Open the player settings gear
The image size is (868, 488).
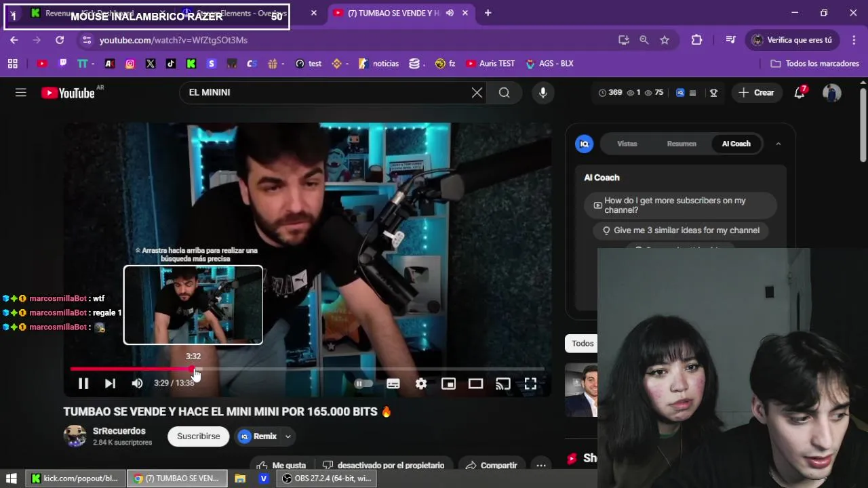(x=421, y=384)
